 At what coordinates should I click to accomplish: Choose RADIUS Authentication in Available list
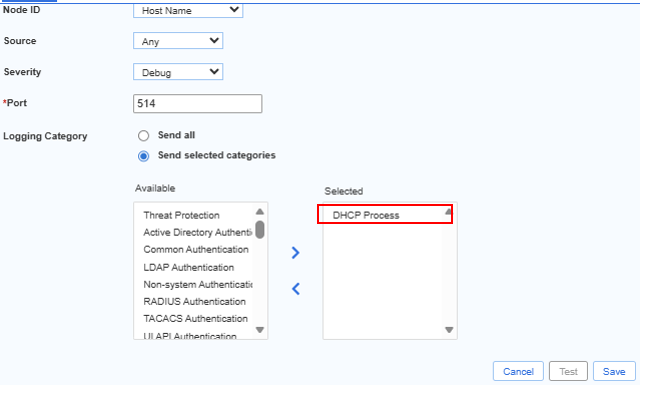(x=194, y=301)
